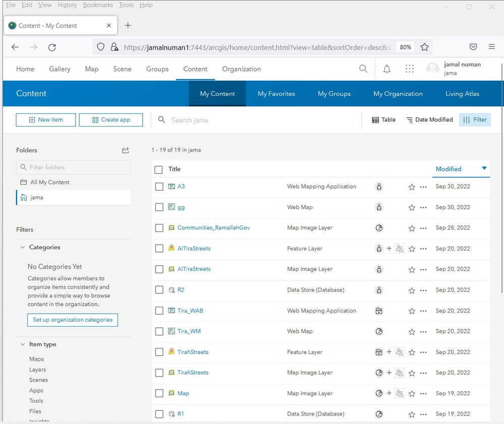Click sharing icon for Communities_RamallahGov row

click(379, 228)
